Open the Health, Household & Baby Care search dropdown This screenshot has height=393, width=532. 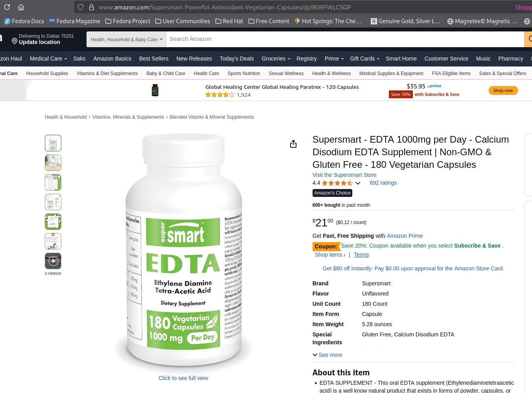click(126, 39)
